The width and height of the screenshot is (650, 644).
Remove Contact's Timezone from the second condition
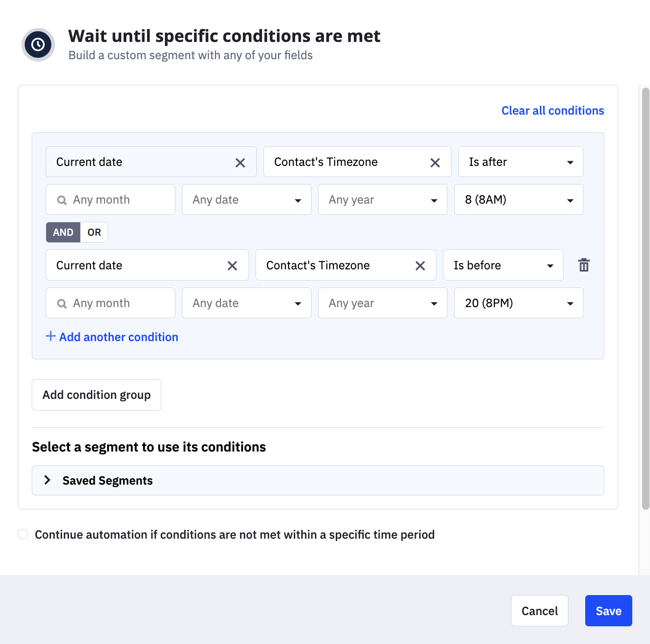[x=420, y=266]
